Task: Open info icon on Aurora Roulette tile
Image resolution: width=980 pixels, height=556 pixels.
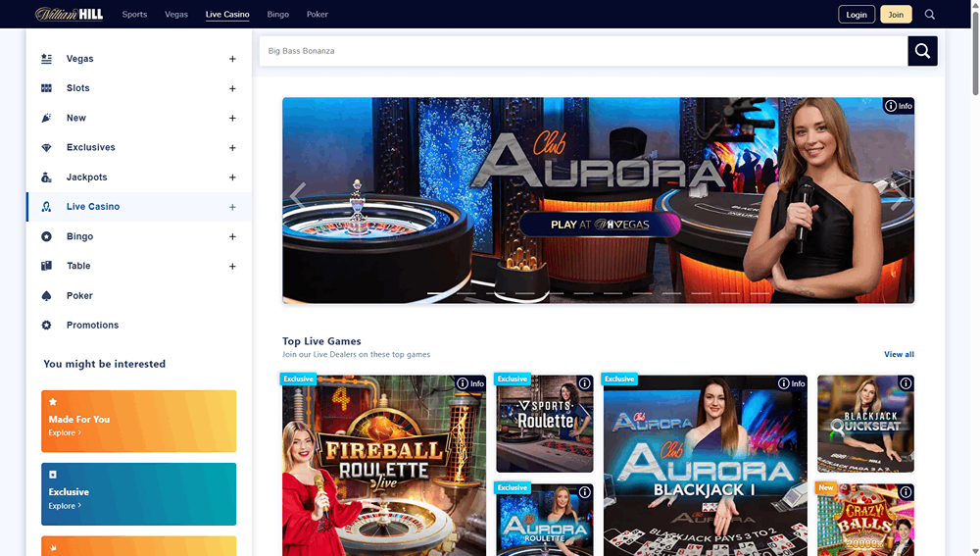Action: [584, 492]
